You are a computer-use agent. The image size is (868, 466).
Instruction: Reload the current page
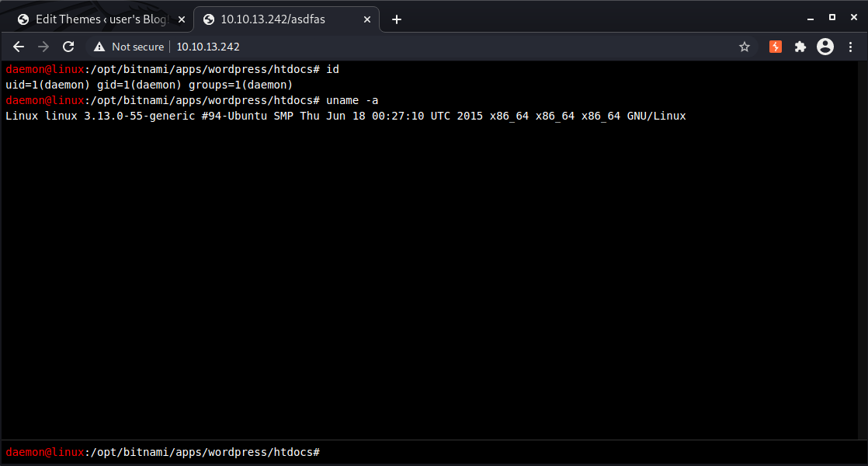68,47
